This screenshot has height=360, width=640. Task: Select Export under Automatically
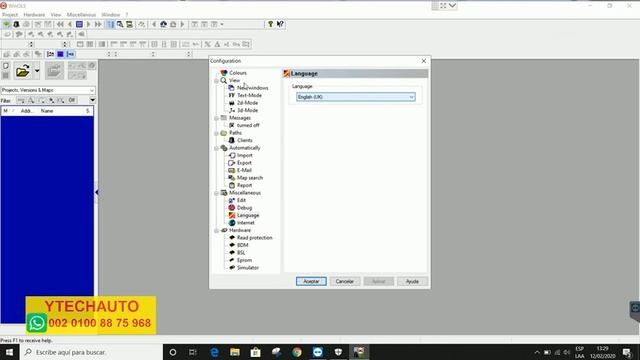pos(244,162)
